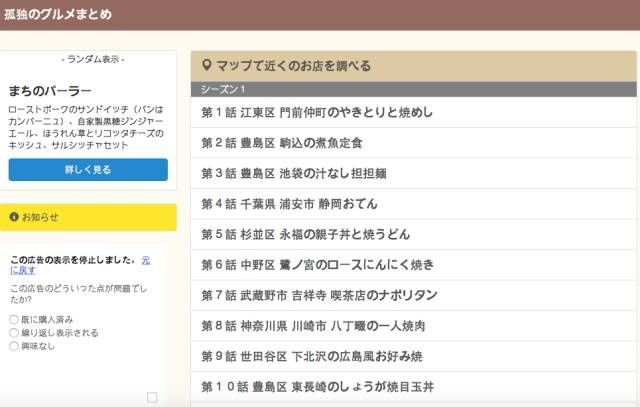Select the 繰り返し表示される radio option
The width and height of the screenshot is (640, 407).
coord(14,333)
